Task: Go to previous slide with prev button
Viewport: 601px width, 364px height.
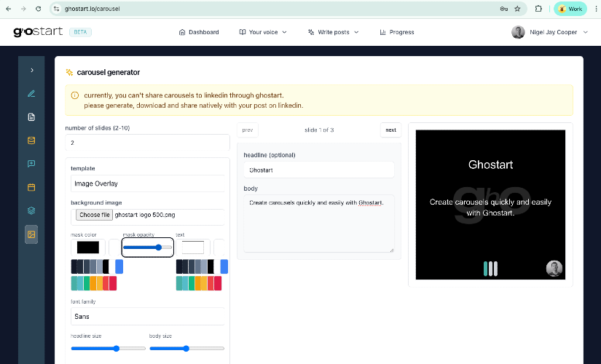Action: pyautogui.click(x=248, y=130)
